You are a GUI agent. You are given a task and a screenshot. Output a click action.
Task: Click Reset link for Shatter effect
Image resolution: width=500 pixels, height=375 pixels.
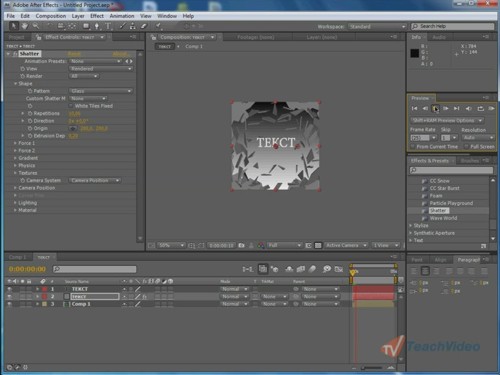(74, 54)
